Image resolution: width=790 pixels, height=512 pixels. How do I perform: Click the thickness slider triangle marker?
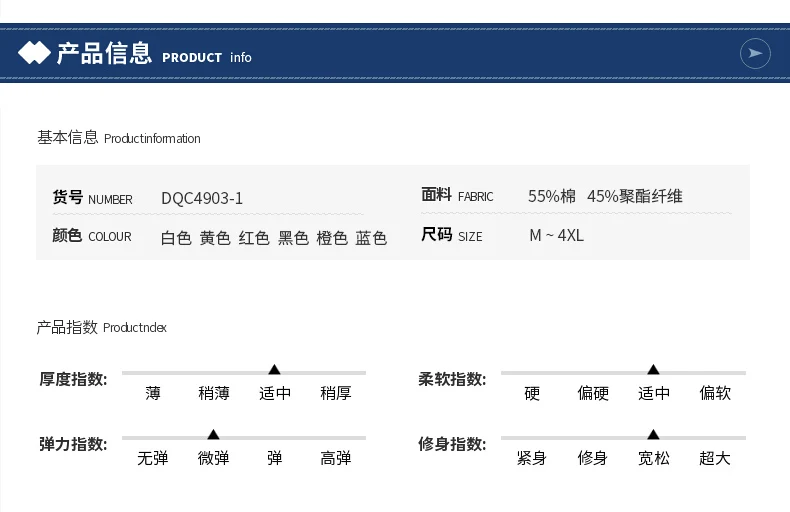point(274,369)
